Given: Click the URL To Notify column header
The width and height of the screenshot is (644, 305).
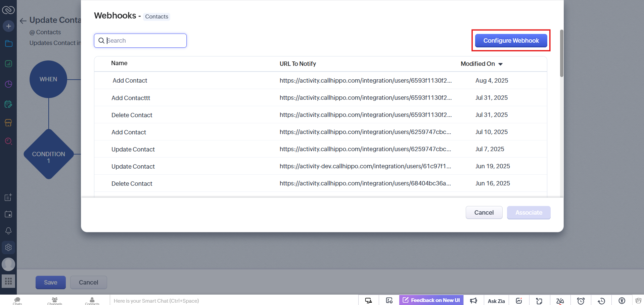Looking at the screenshot, I should coord(298,64).
